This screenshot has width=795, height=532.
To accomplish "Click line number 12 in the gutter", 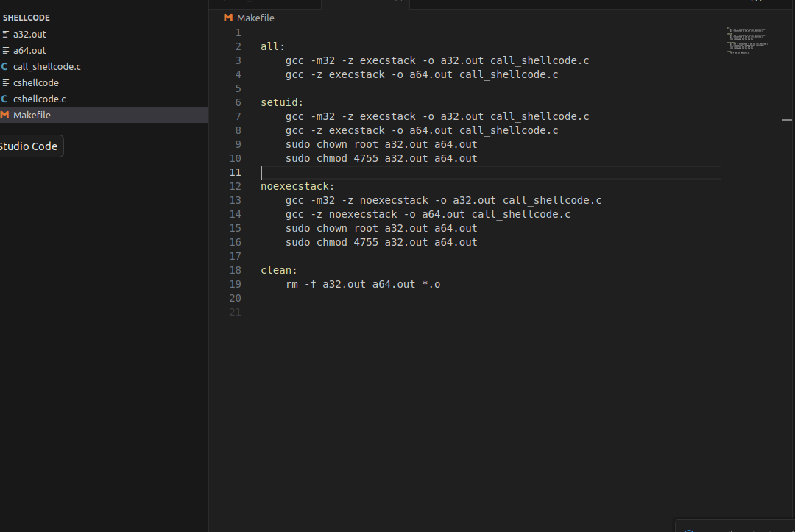I will [x=236, y=186].
